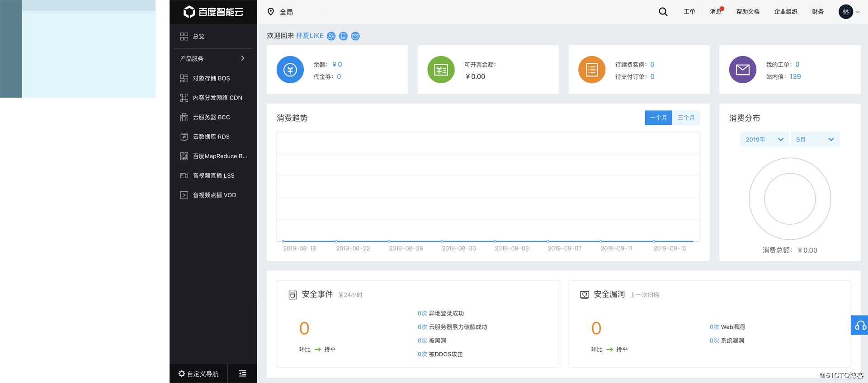
Task: Click 0次 被黑洞 entry
Action: pos(432,340)
